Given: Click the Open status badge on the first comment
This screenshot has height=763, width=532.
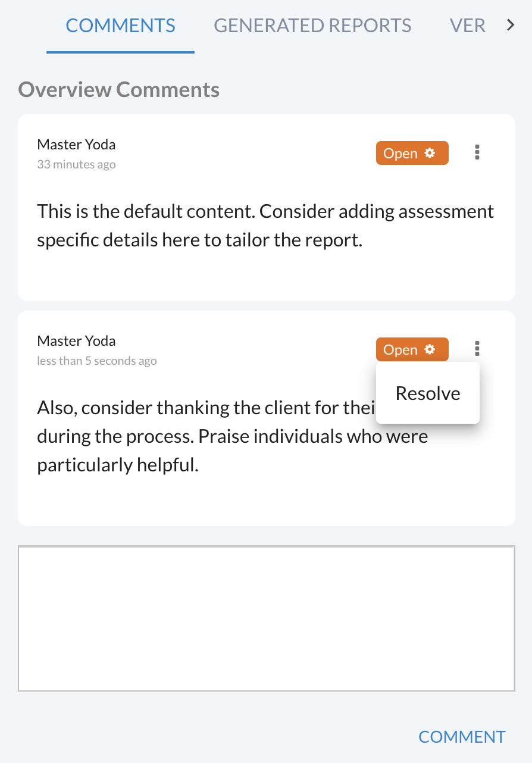Looking at the screenshot, I should (x=400, y=154).
